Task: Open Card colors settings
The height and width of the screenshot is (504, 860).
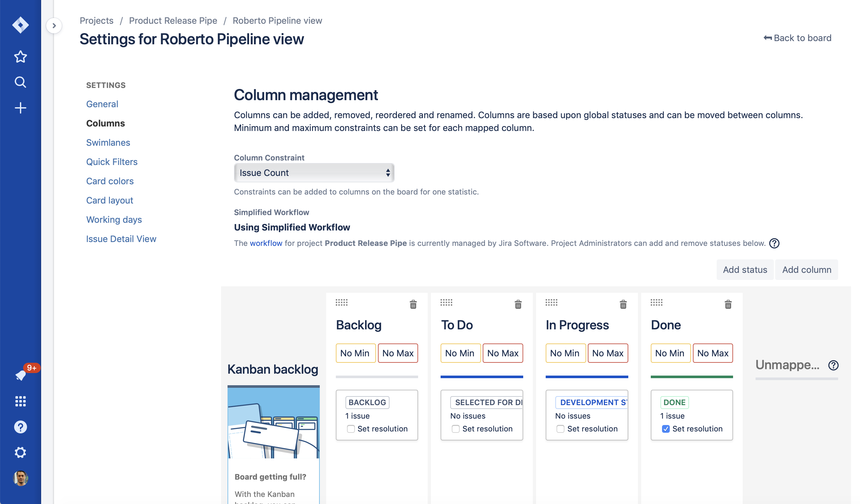Action: tap(110, 181)
